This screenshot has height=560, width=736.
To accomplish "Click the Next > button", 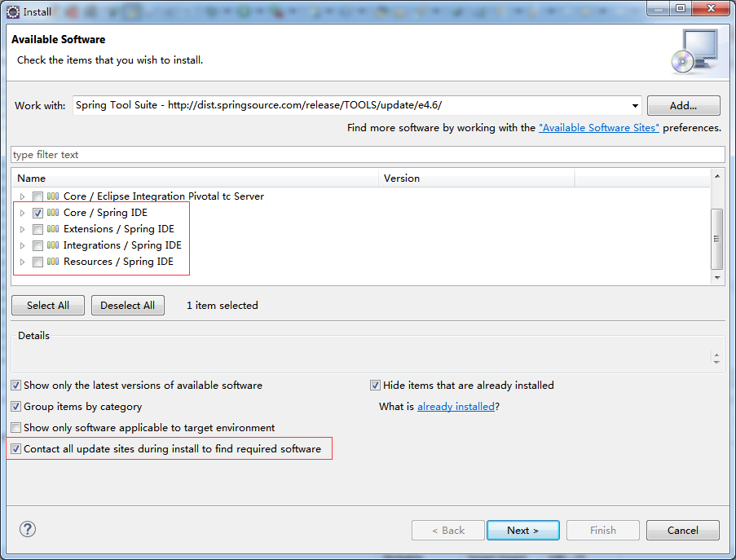I will click(523, 530).
